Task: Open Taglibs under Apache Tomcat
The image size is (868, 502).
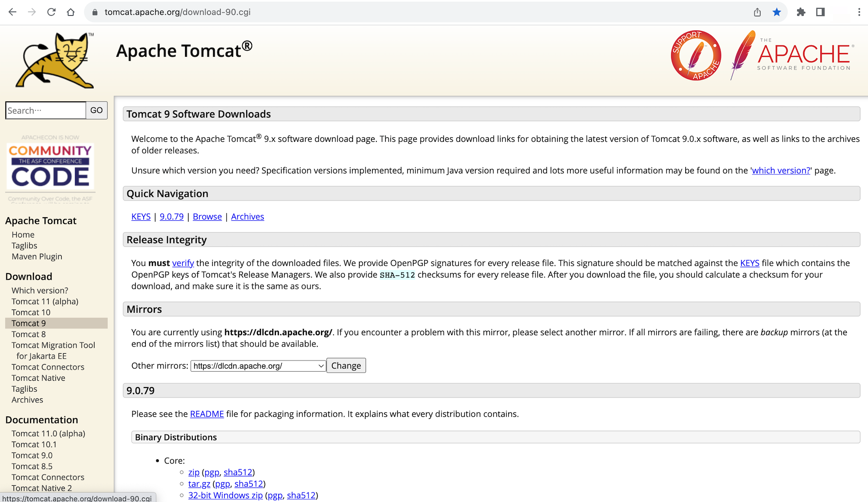Action: tap(24, 246)
